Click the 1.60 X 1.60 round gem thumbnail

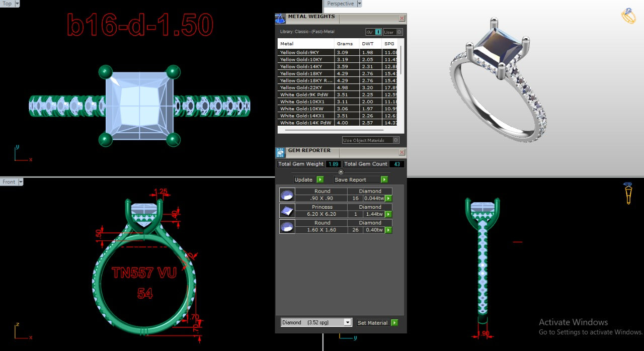pyautogui.click(x=287, y=227)
